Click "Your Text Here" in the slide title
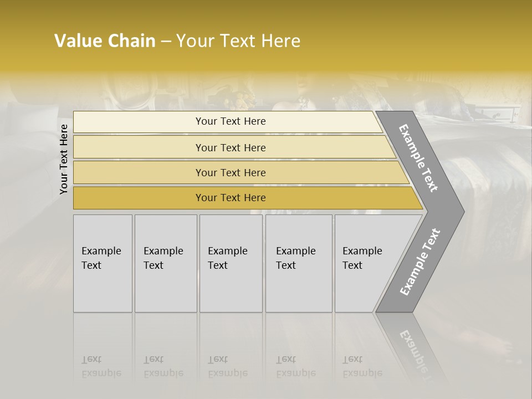This screenshot has height=399, width=532. (238, 41)
